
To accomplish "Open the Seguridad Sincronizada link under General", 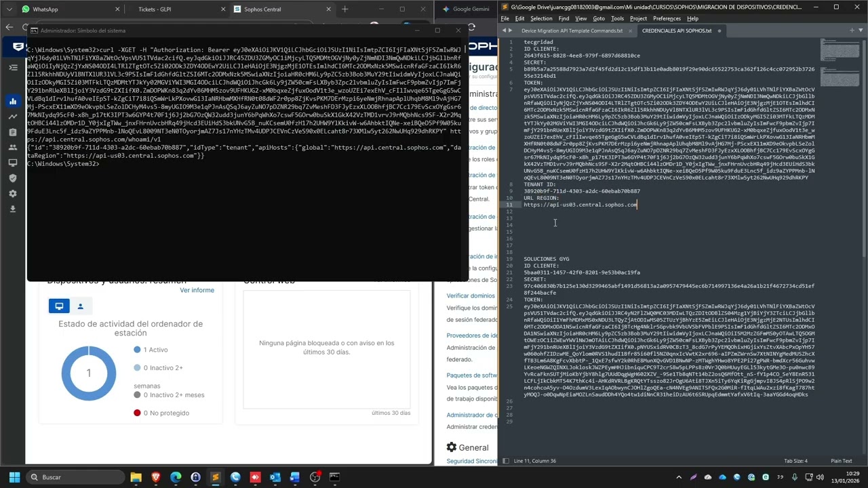I will (x=472, y=461).
